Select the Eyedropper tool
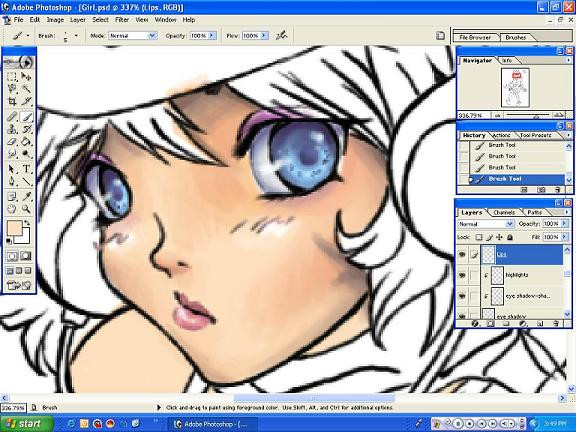This screenshot has height=432, width=576. point(26,197)
